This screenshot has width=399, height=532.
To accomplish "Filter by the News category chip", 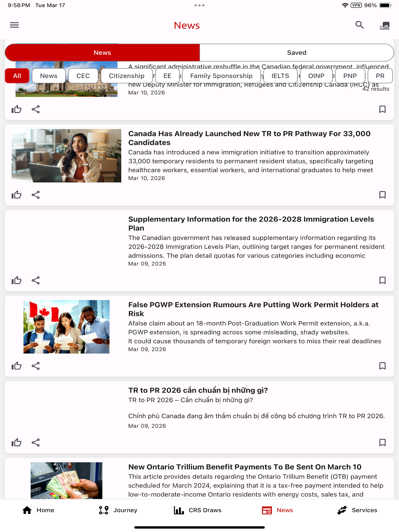I will pyautogui.click(x=49, y=76).
